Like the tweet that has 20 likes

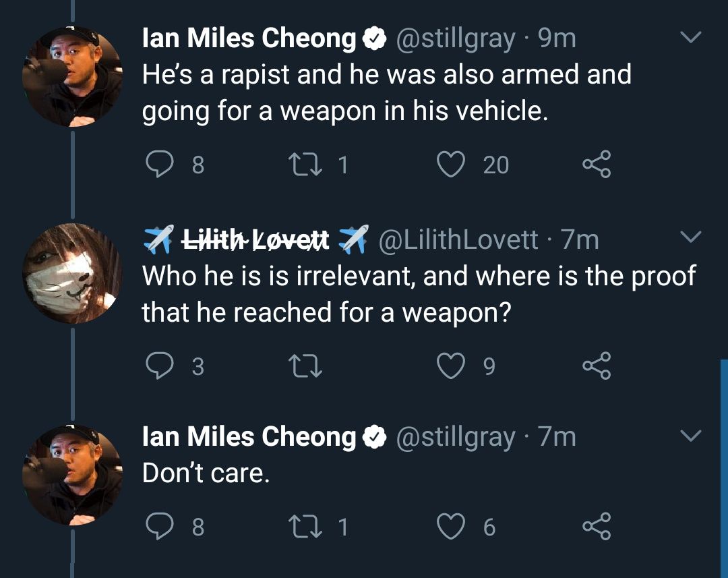[x=452, y=165]
